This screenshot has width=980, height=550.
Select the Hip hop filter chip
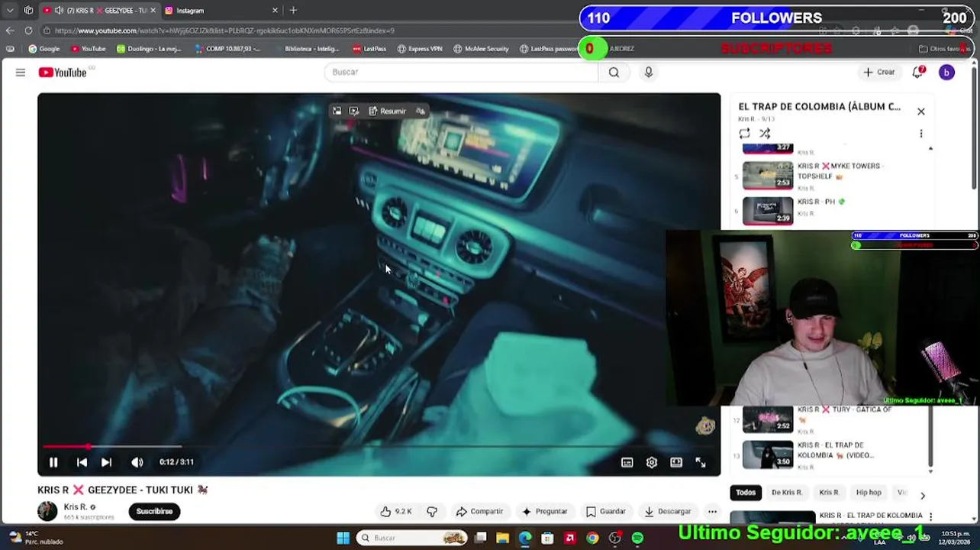869,493
